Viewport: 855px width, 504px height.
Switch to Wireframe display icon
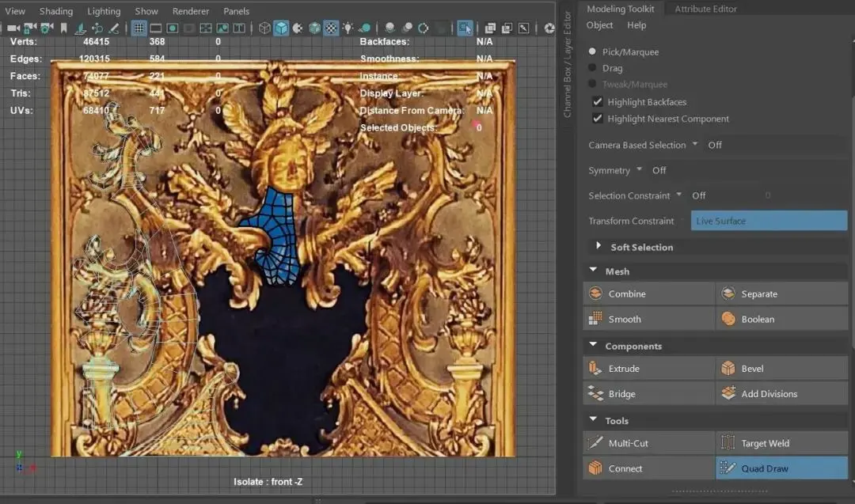[x=264, y=28]
